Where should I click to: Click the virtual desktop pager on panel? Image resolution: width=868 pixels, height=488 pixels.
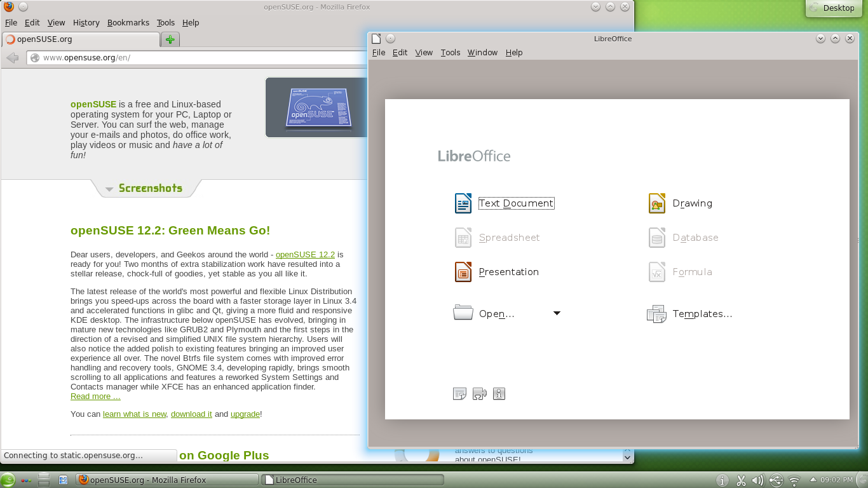coord(44,480)
